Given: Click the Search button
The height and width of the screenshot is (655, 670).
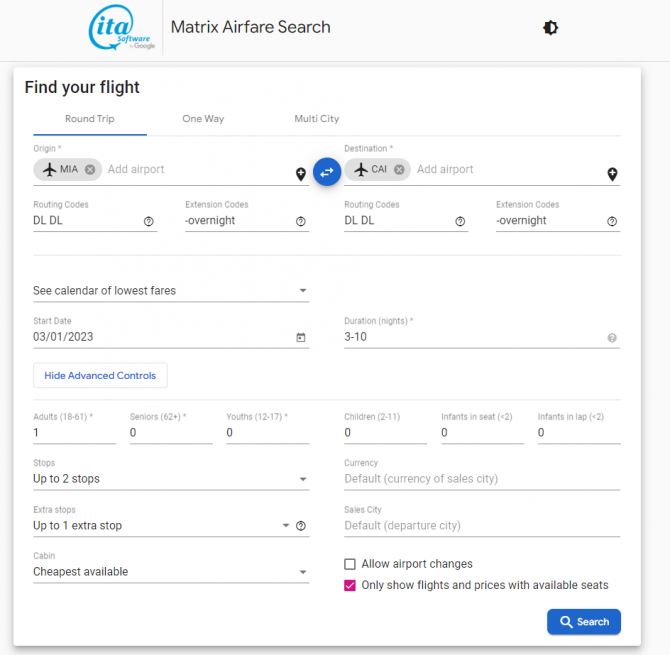Looking at the screenshot, I should (584, 622).
